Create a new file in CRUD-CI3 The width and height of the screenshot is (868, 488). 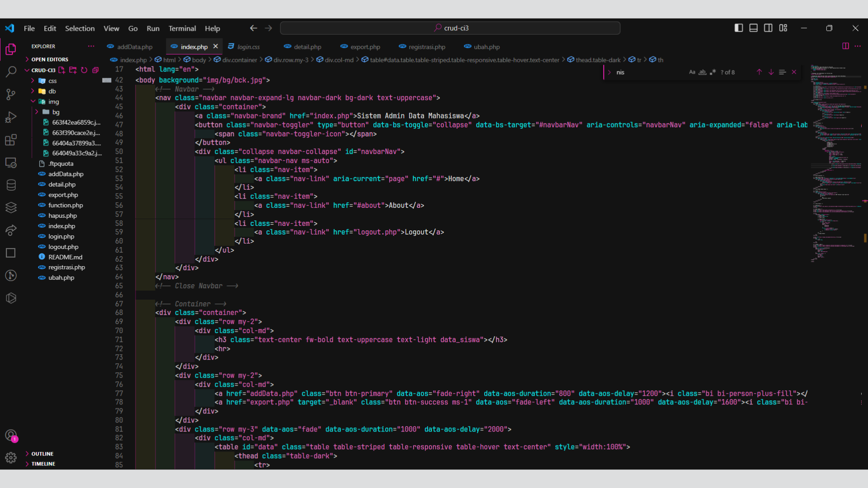[x=62, y=70]
